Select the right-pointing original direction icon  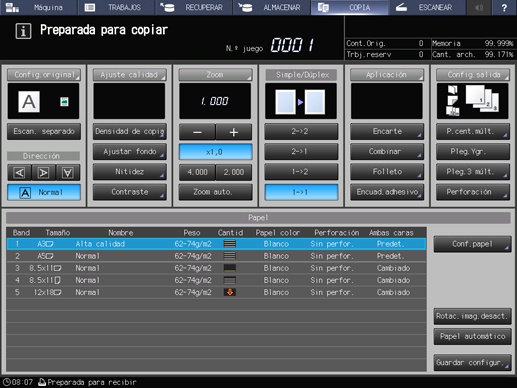tap(43, 172)
